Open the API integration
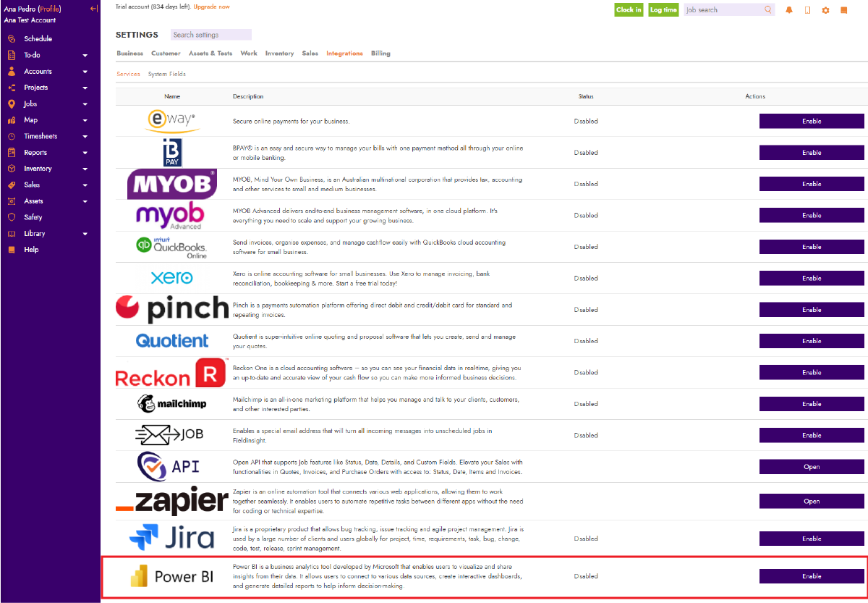This screenshot has height=603, width=868. point(812,467)
